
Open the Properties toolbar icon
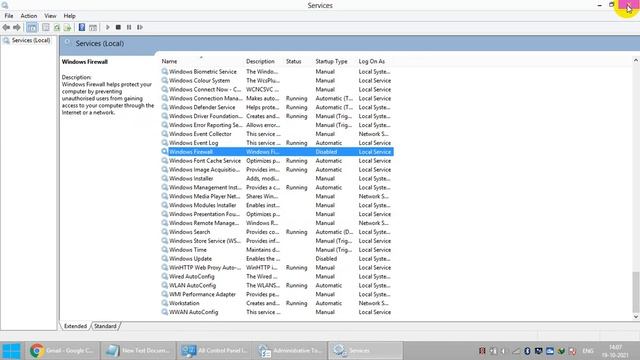pos(46,27)
